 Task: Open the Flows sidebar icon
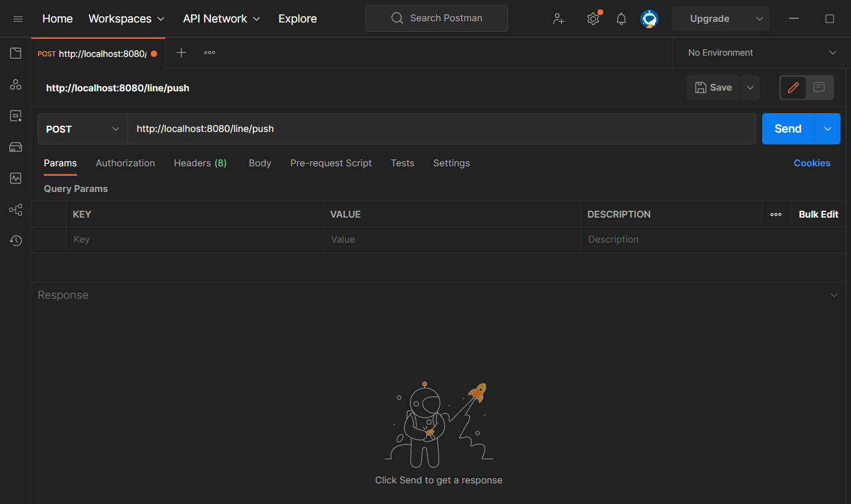16,209
